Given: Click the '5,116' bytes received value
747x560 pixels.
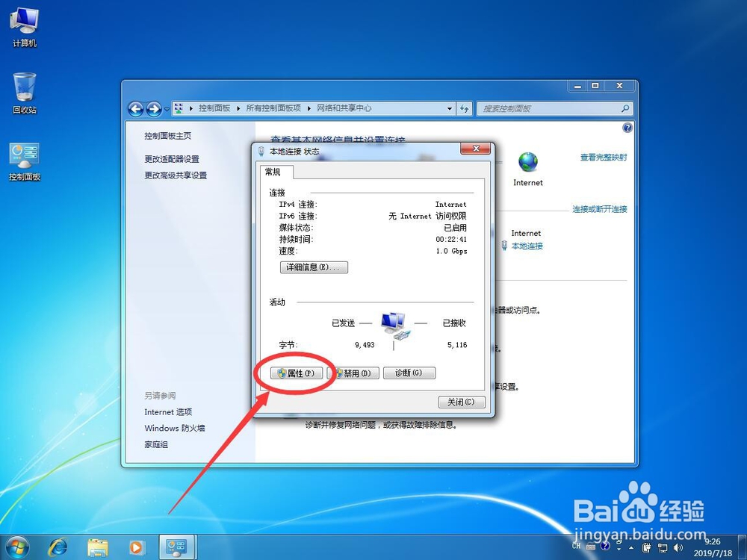Looking at the screenshot, I should [x=457, y=345].
